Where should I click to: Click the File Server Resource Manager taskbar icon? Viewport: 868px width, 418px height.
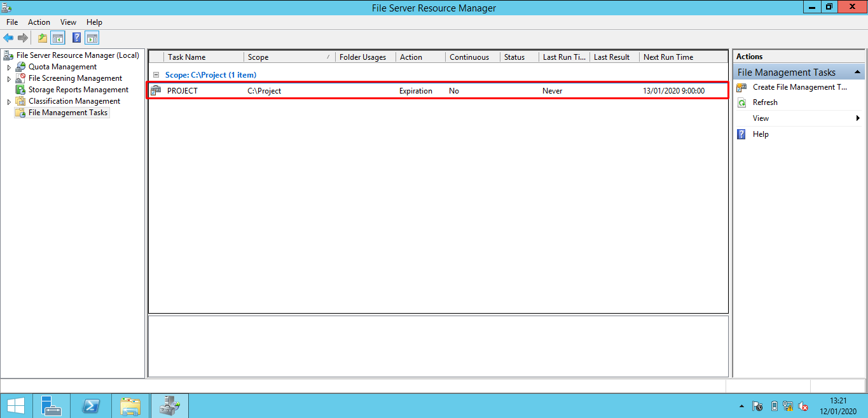click(170, 406)
